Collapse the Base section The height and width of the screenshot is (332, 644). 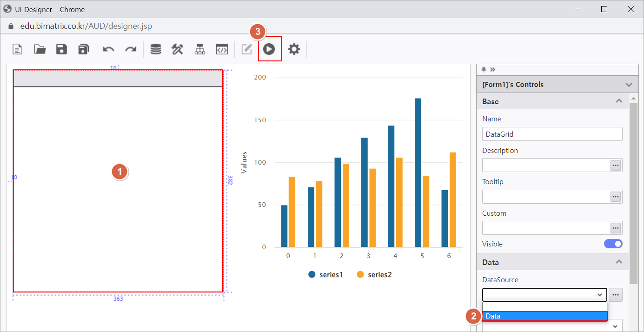(x=619, y=101)
